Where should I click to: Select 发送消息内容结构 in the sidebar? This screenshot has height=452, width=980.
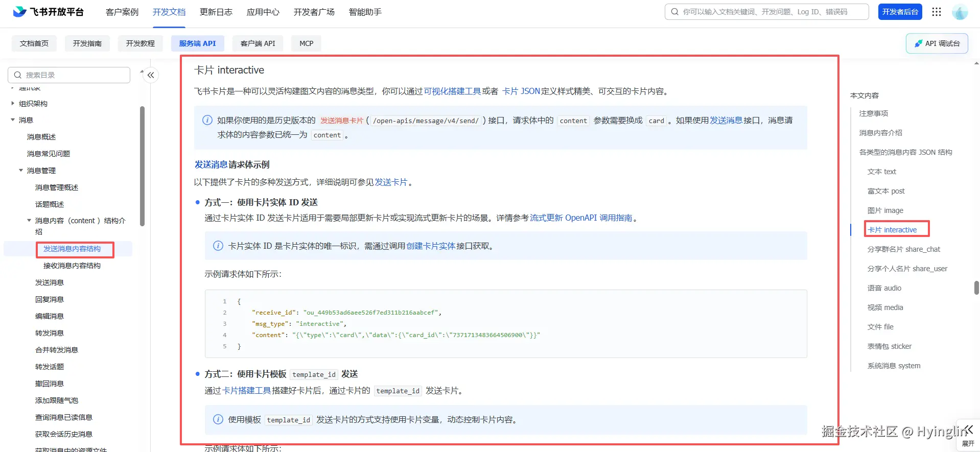click(x=72, y=249)
